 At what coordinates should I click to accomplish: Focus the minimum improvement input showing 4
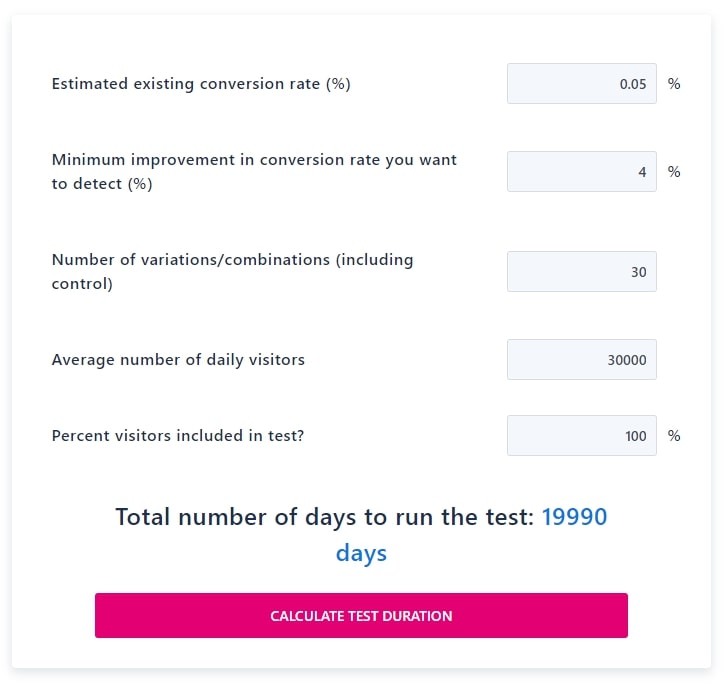(581, 172)
